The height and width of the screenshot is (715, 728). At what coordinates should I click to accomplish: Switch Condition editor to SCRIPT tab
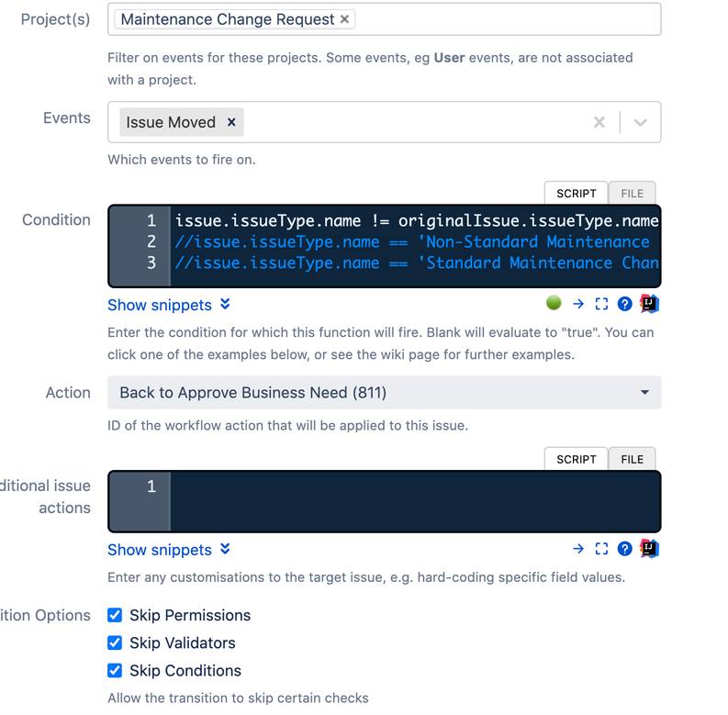point(577,193)
